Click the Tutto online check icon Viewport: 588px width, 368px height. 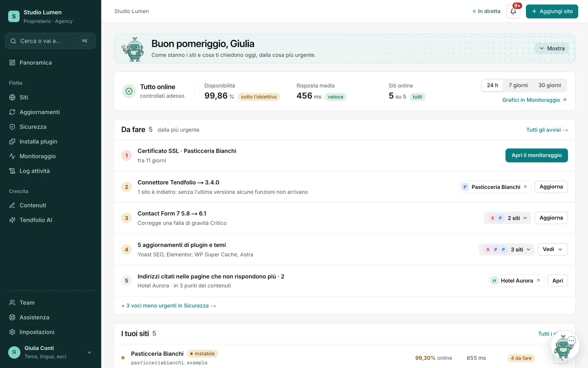coord(129,91)
